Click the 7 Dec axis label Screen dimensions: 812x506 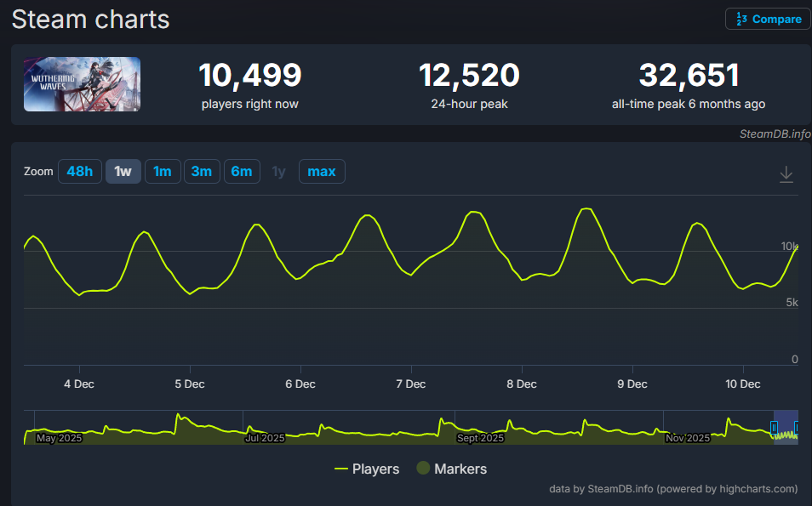(410, 384)
